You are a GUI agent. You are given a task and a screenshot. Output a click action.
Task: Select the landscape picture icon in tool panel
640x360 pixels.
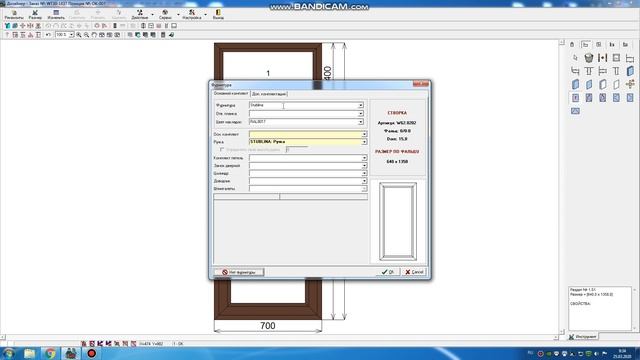tap(575, 111)
